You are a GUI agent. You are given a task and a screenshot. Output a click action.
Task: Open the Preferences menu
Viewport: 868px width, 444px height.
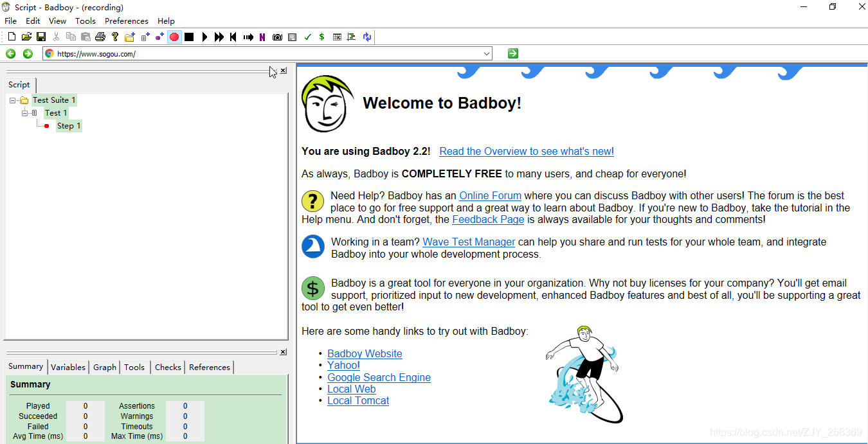coord(127,21)
